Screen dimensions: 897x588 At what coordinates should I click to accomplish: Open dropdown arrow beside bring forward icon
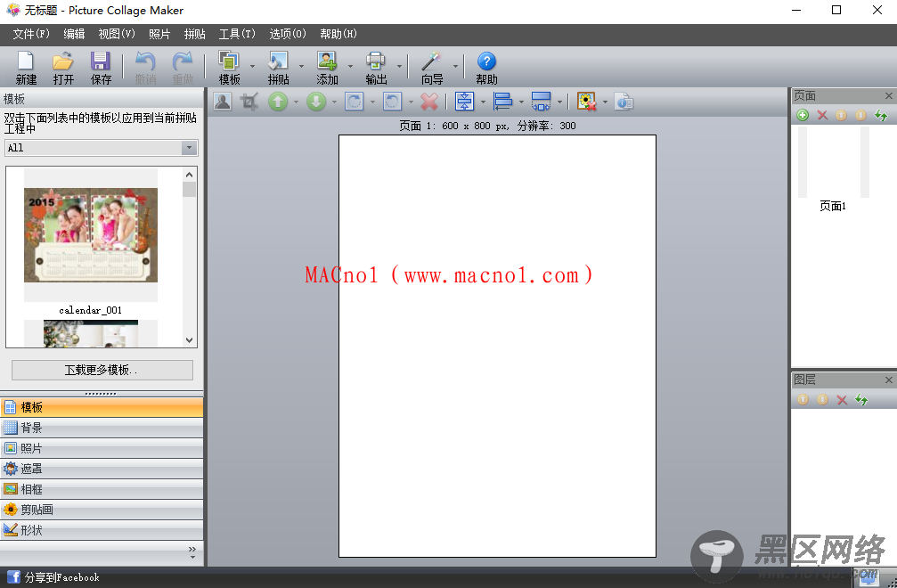296,102
